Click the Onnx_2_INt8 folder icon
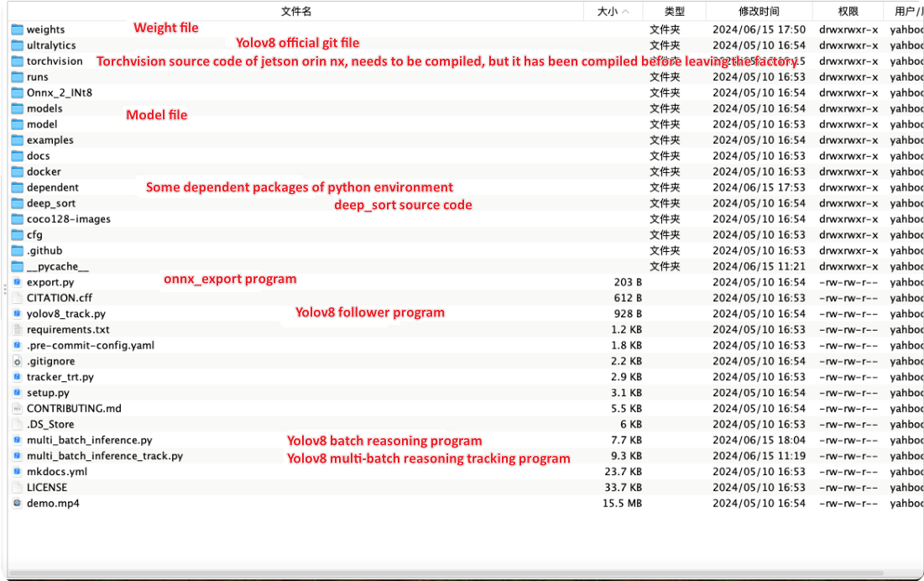This screenshot has width=924, height=581. (17, 92)
